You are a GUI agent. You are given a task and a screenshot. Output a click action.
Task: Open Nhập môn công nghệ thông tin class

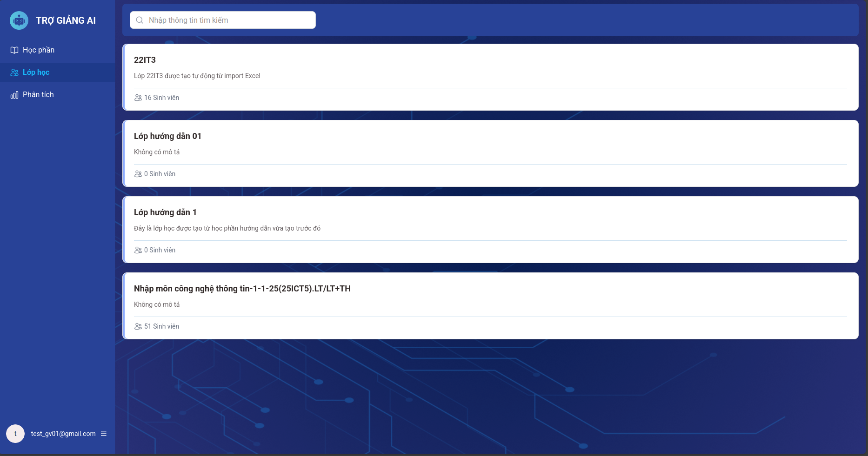[242, 289]
